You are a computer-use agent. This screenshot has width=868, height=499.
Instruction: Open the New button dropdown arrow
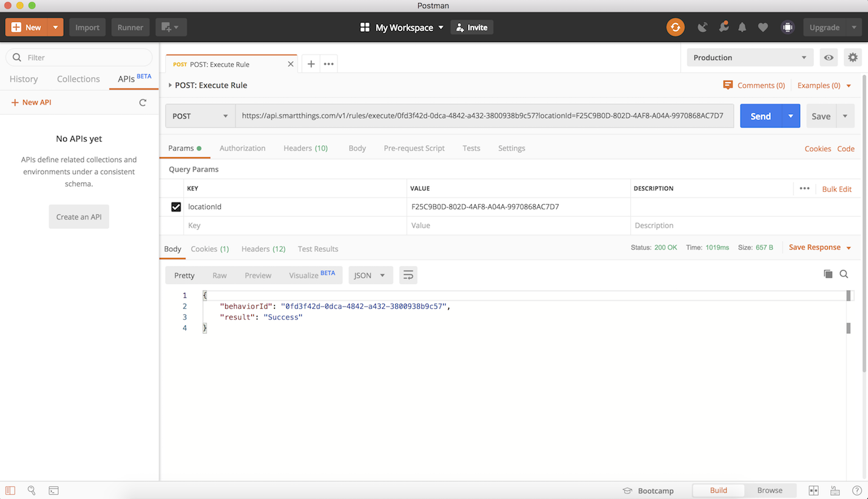point(55,27)
